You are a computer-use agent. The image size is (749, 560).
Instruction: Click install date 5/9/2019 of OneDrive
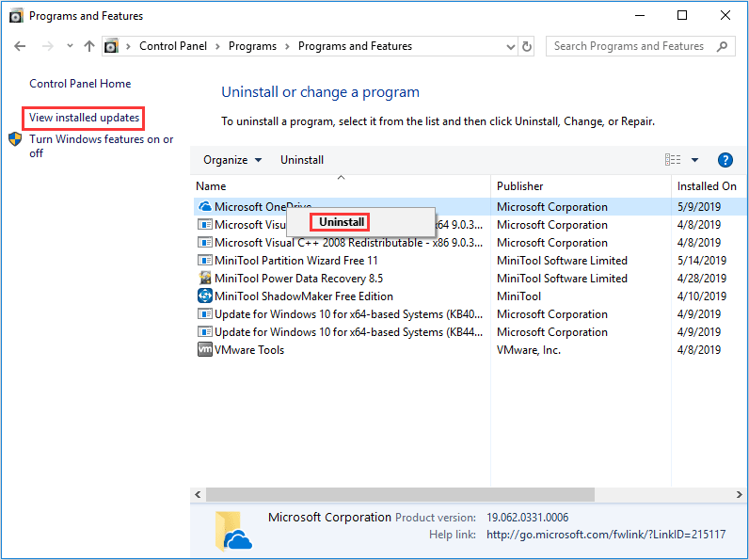[x=699, y=207]
